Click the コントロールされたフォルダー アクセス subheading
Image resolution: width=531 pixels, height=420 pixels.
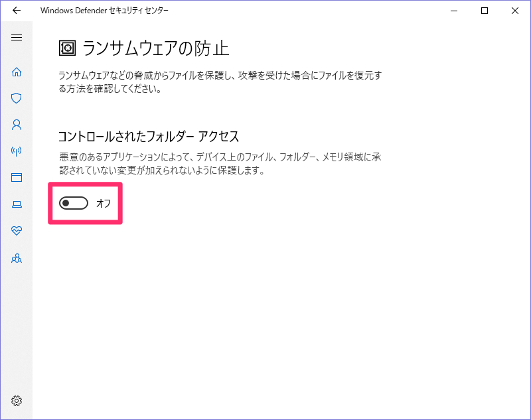(x=149, y=137)
